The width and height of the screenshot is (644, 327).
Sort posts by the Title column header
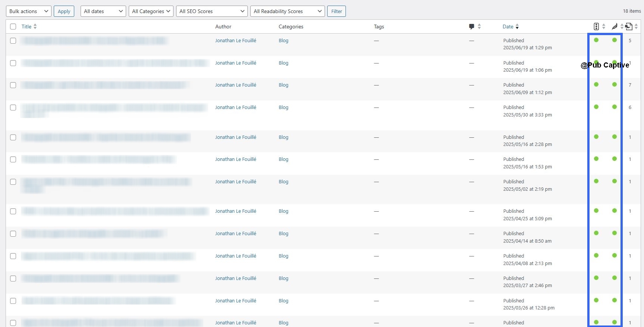click(26, 27)
